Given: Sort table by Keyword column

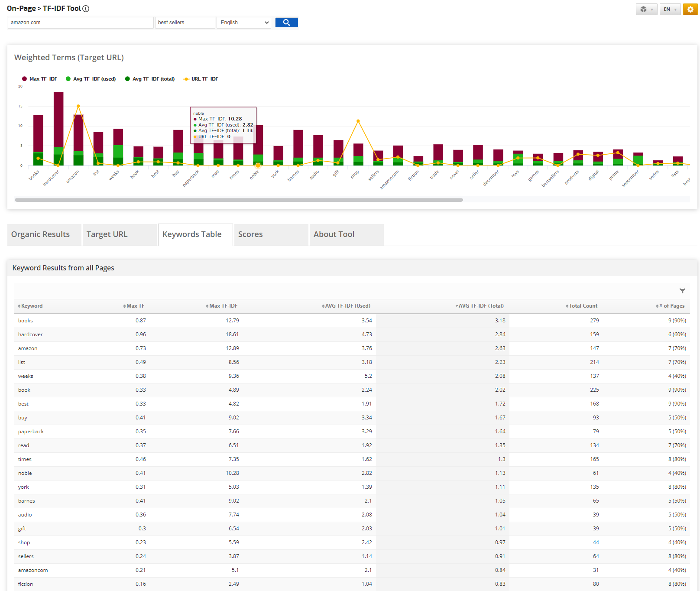Looking at the screenshot, I should pyautogui.click(x=32, y=306).
